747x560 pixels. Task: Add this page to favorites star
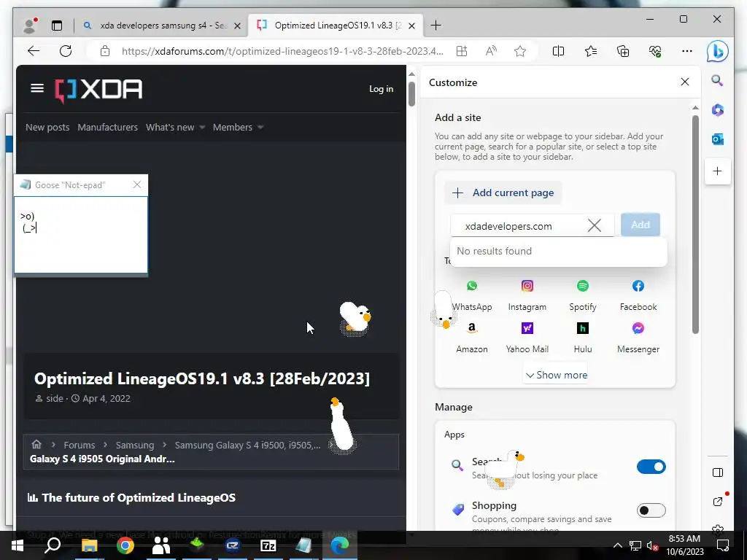520,51
